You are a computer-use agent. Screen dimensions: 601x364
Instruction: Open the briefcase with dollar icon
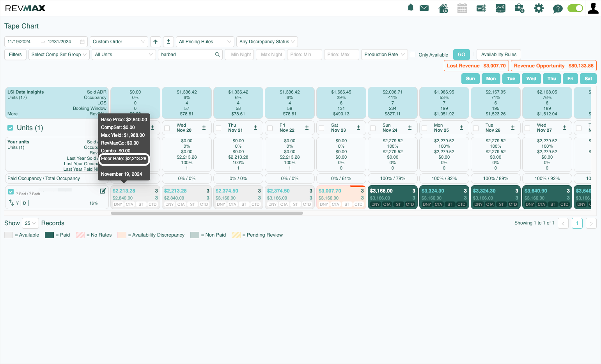tap(519, 8)
